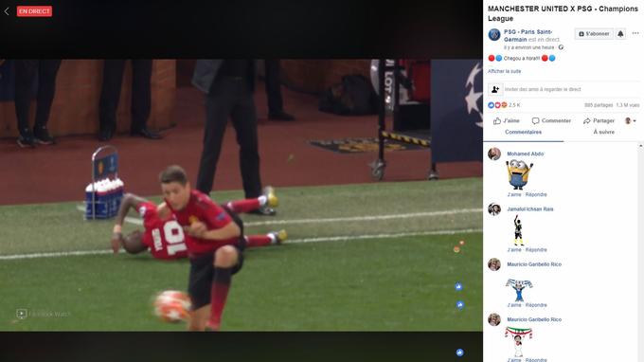Click the invite friends input field
Viewport: 644px width, 362px height.
(571, 89)
